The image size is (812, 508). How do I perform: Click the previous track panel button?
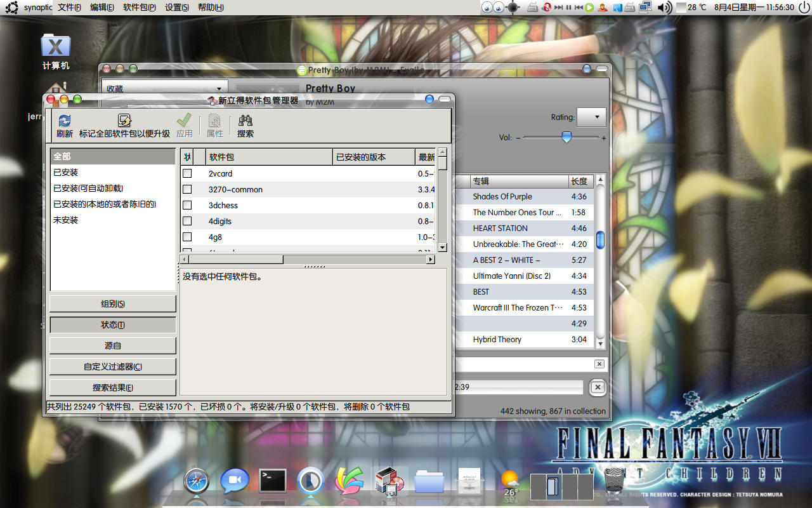579,8
